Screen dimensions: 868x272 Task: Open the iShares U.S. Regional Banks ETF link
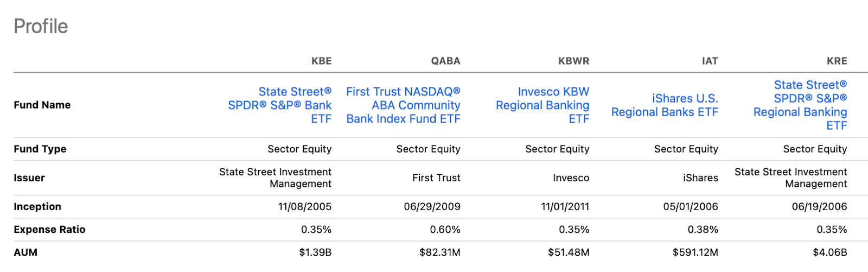click(x=665, y=105)
